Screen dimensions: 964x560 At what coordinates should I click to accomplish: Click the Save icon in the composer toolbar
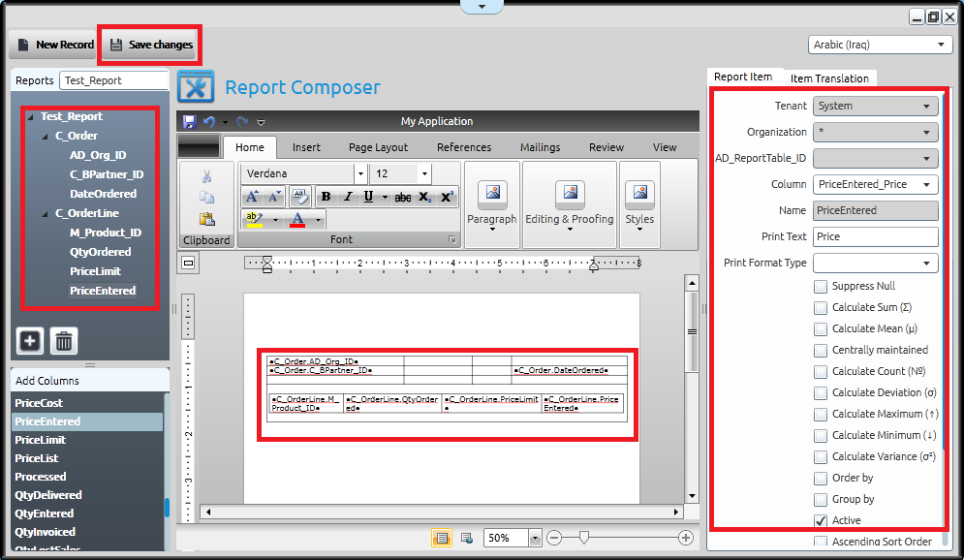[x=189, y=121]
